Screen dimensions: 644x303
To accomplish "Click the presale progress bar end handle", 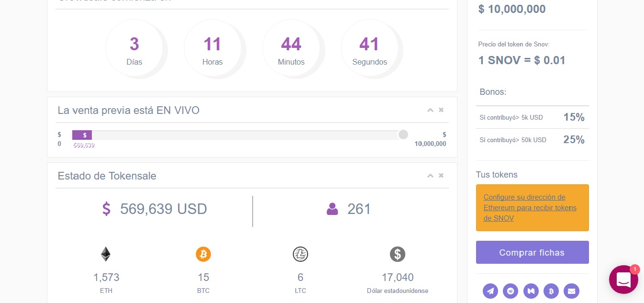I will (403, 135).
